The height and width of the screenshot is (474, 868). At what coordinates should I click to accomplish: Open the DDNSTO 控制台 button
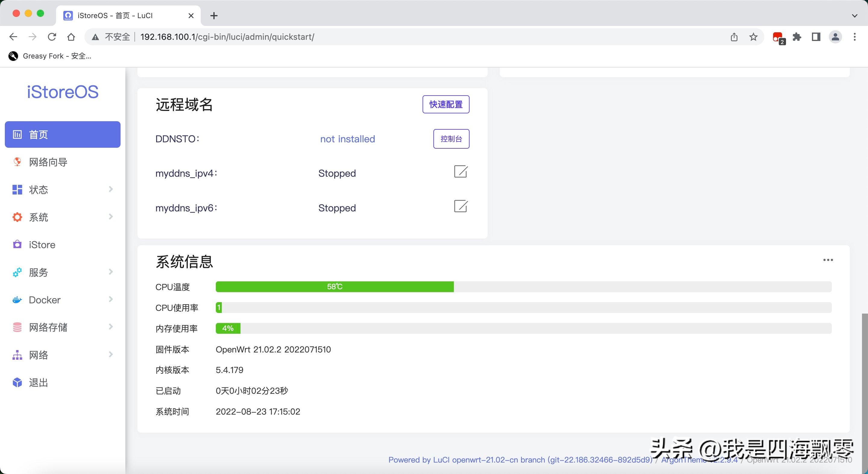[451, 139]
